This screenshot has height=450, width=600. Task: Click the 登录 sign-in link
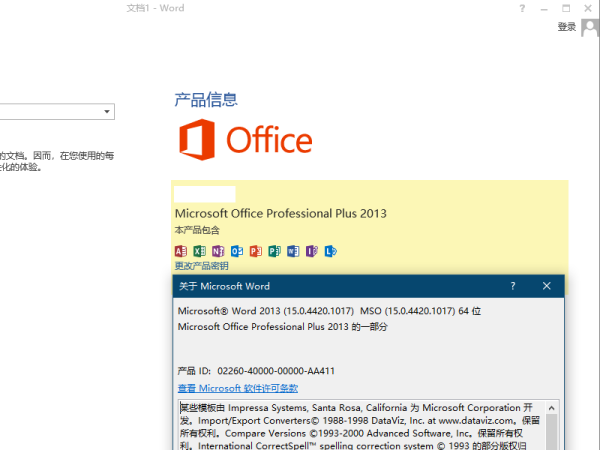[567, 27]
